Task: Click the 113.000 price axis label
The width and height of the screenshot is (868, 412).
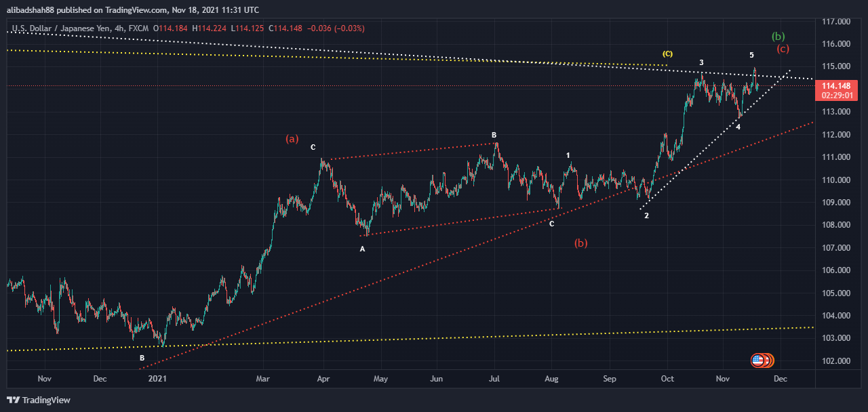Action: click(837, 112)
